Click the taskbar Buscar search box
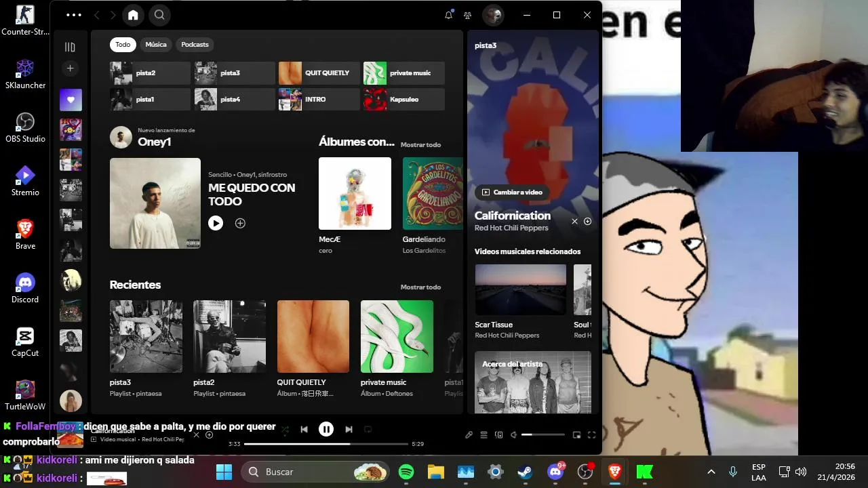 tap(316, 472)
